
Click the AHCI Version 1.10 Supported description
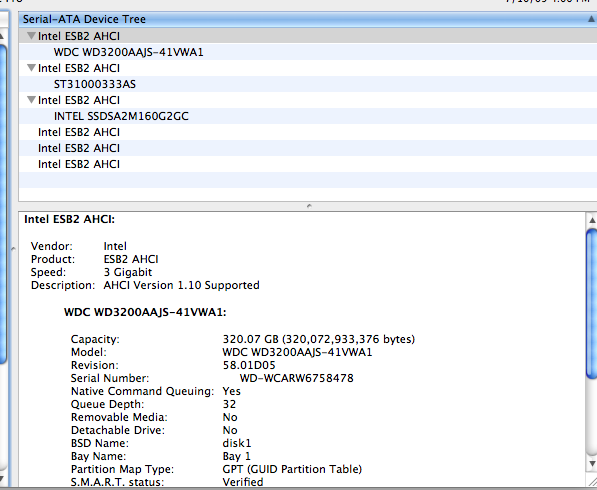pos(182,285)
